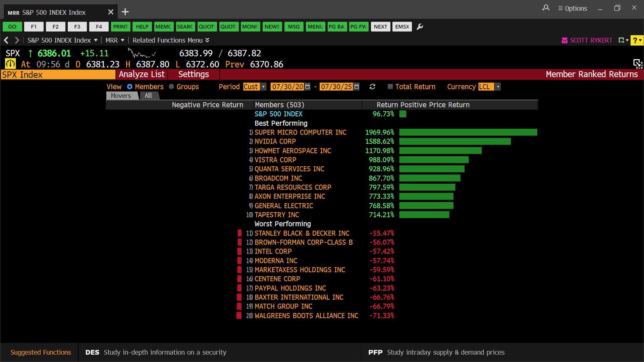Switch to the All tab
The width and height of the screenshot is (644, 362).
pos(149,96)
